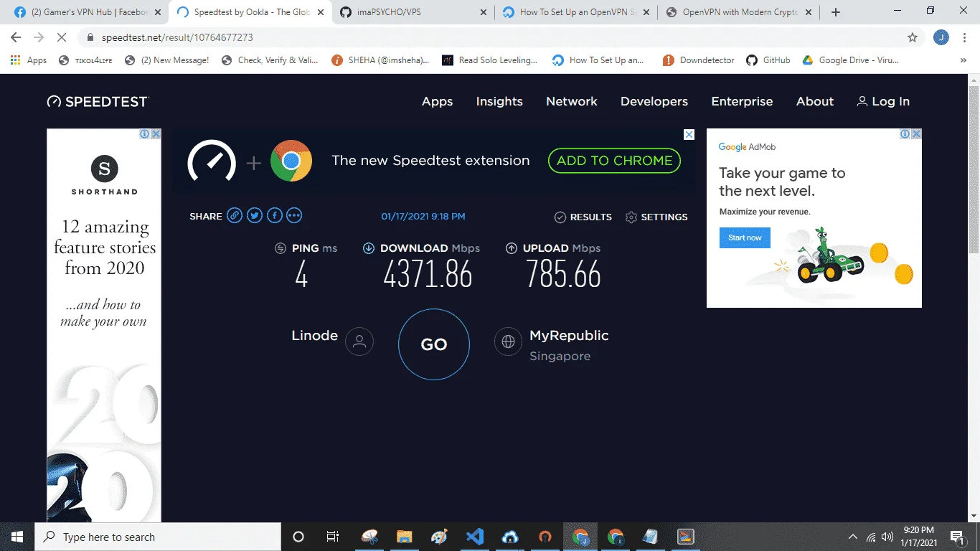The height and width of the screenshot is (551, 980).
Task: Open Speedtest SETTINGS
Action: [656, 217]
